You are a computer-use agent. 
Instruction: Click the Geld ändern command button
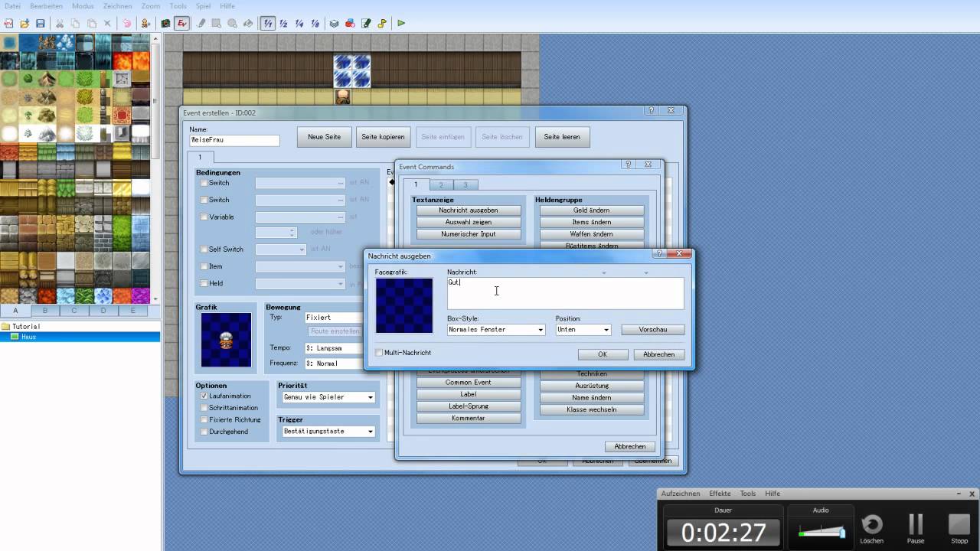pyautogui.click(x=592, y=210)
